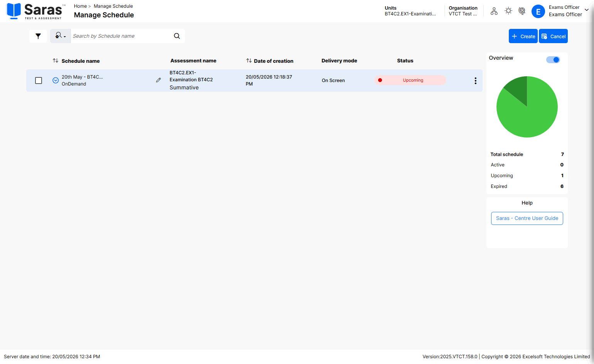This screenshot has height=364, width=594.
Task: Open the row's three-dot actions menu
Action: click(475, 81)
